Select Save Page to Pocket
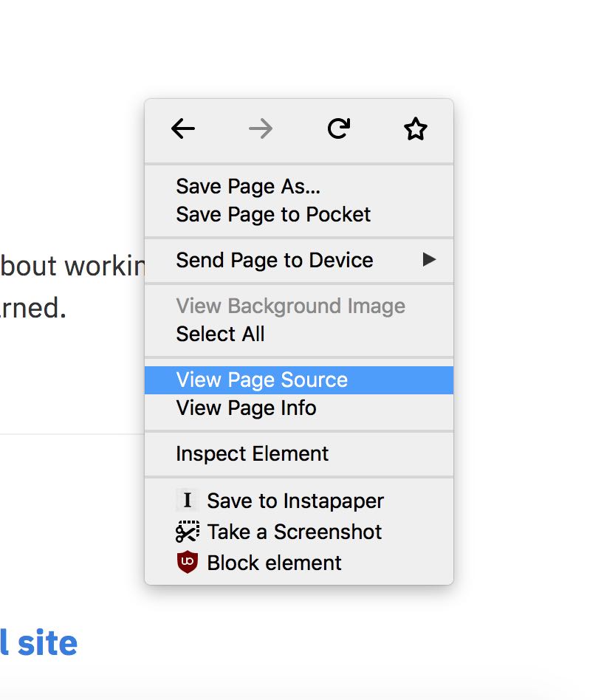Viewport: 604px width, 700px height. point(298,215)
